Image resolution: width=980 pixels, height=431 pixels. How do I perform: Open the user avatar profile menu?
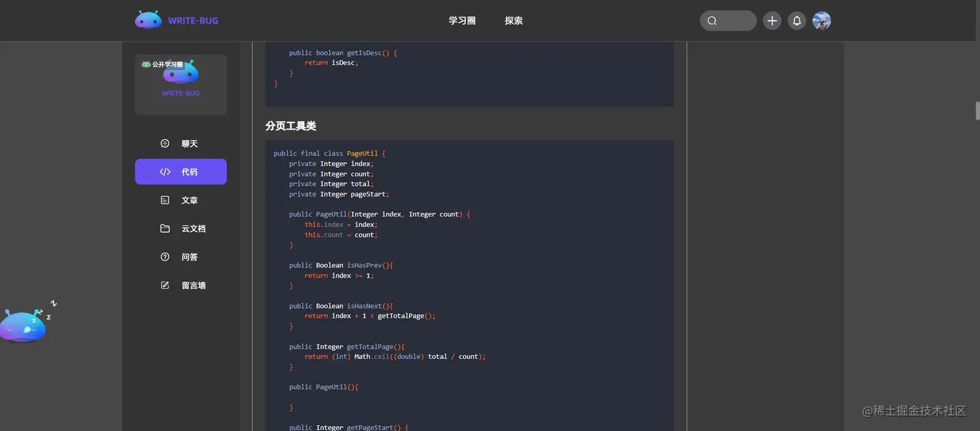(822, 21)
